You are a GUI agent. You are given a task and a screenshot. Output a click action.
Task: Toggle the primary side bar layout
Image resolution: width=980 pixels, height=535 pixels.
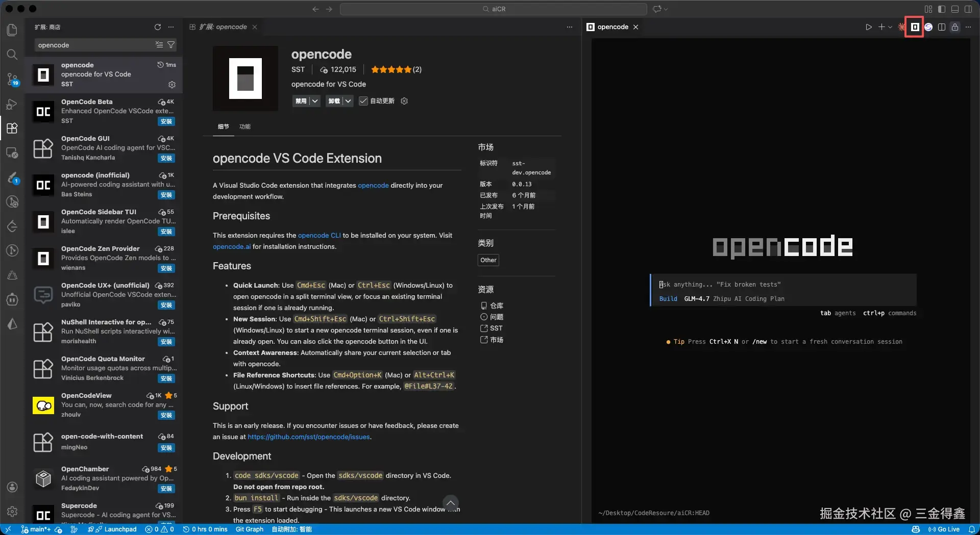(942, 9)
